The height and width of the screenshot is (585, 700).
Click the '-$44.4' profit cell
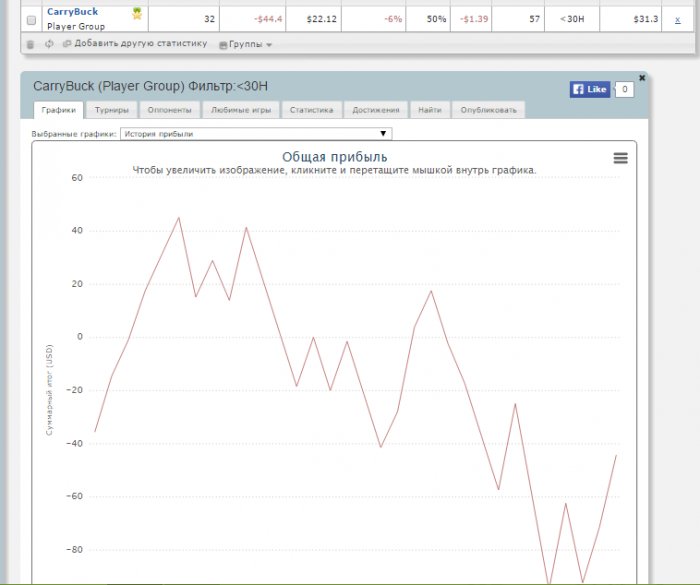pos(253,19)
